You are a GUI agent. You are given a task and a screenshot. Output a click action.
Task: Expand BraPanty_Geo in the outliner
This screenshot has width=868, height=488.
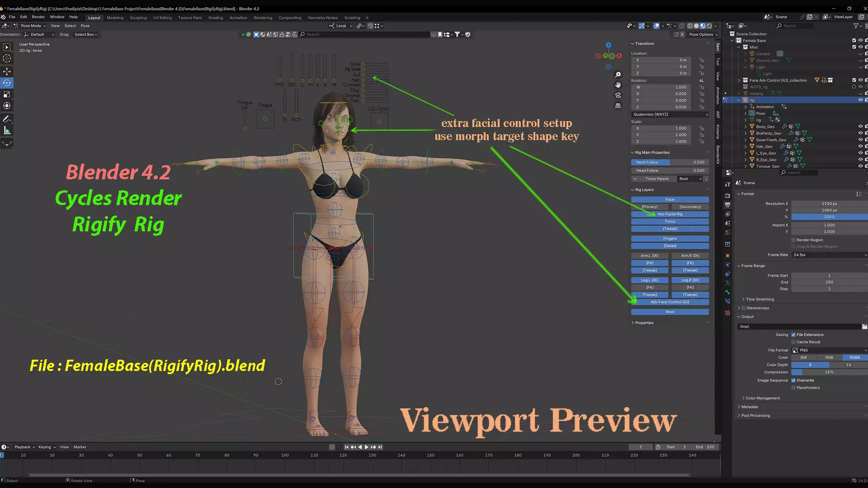click(x=745, y=133)
